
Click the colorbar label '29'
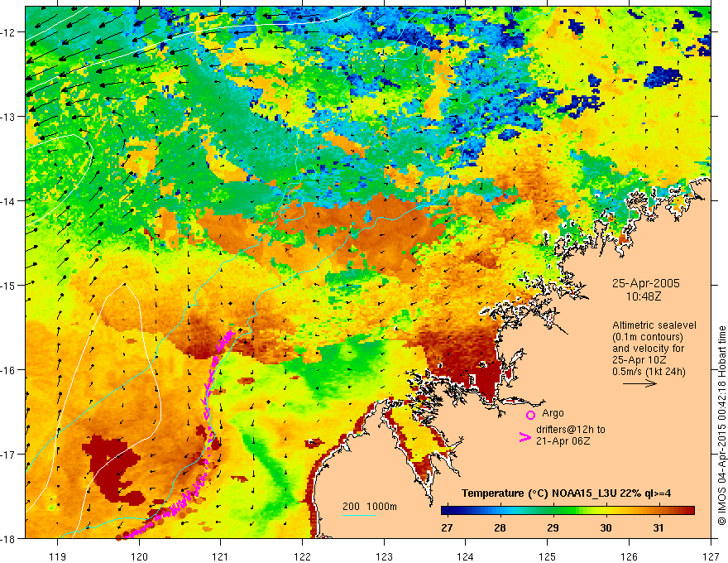pos(553,528)
